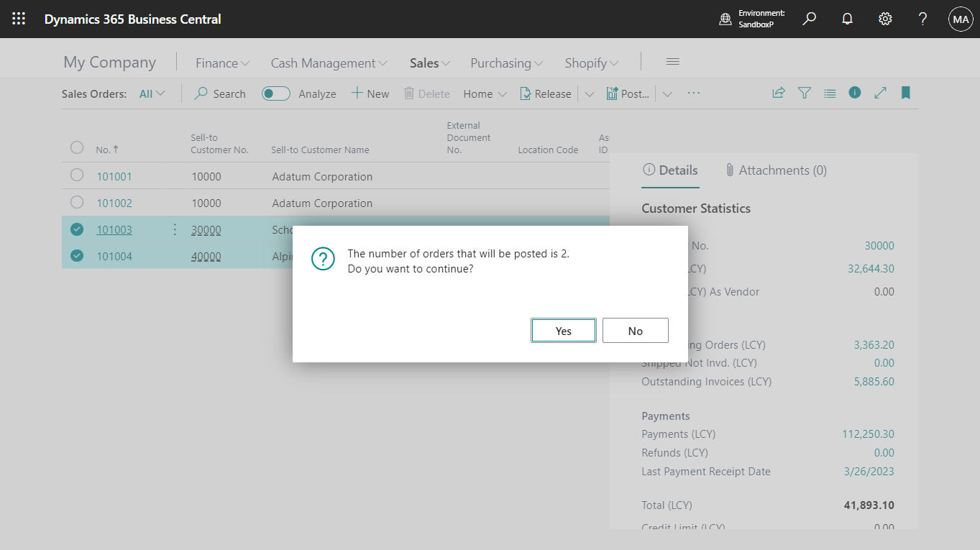Switch to the Attachments tab
Screen dimensions: 980x550
tap(776, 170)
